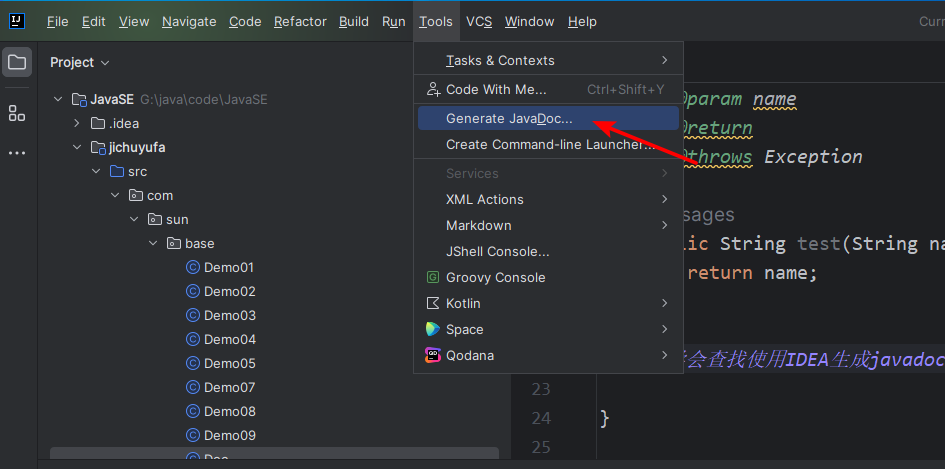945x469 pixels.
Task: Select Create Command-line Launcher... item
Action: [548, 145]
